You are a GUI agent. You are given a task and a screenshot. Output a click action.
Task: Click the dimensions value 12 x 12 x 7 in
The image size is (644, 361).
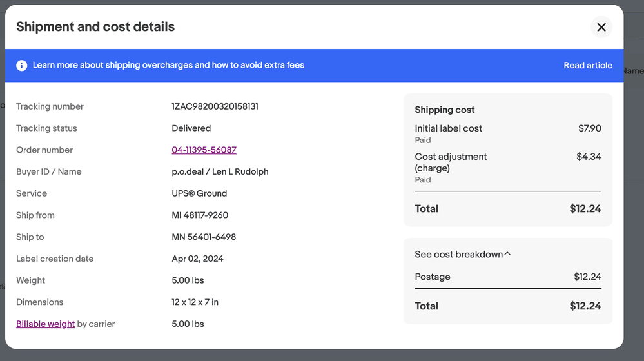coord(195,302)
